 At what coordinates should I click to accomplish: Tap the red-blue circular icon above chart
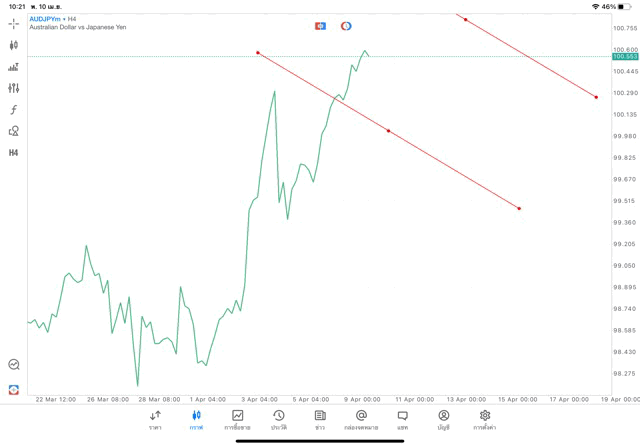[346, 26]
